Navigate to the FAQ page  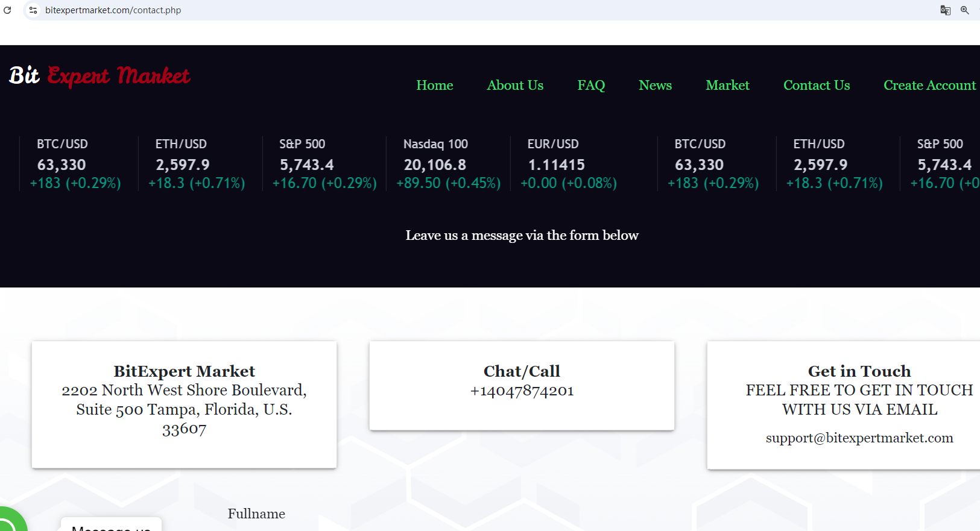tap(591, 86)
